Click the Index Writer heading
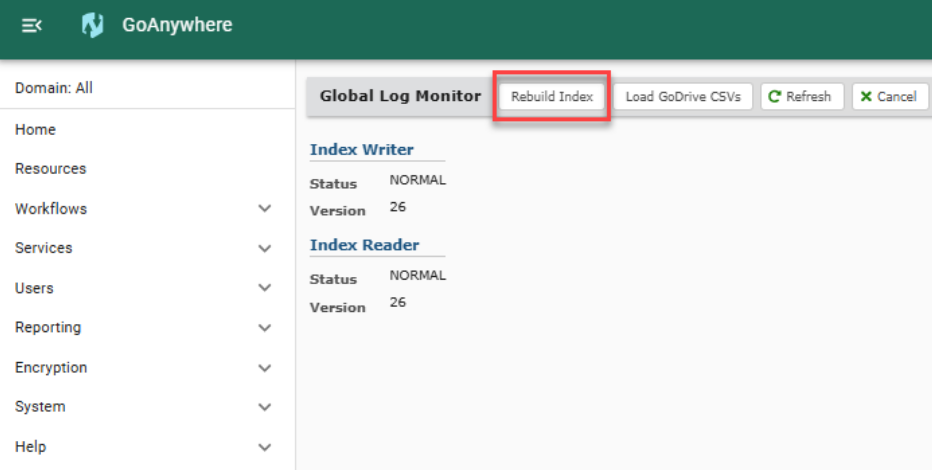This screenshot has width=932, height=470. (x=361, y=150)
